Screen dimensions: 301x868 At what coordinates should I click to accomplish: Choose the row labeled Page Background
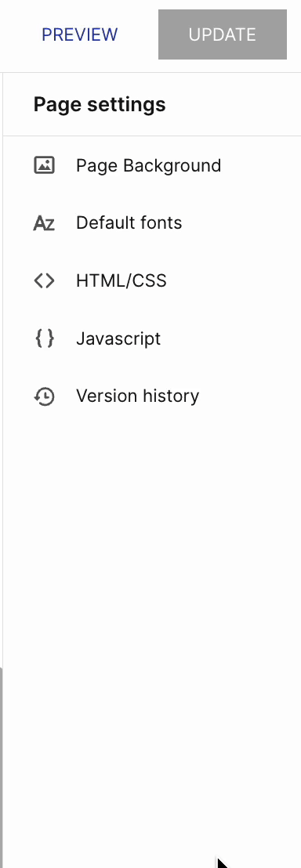pyautogui.click(x=152, y=165)
